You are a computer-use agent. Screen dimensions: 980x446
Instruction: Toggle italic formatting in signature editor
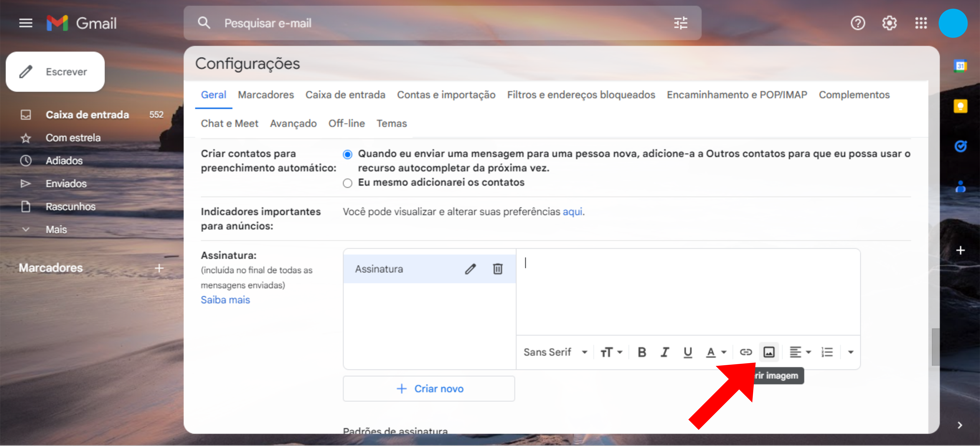pos(665,352)
